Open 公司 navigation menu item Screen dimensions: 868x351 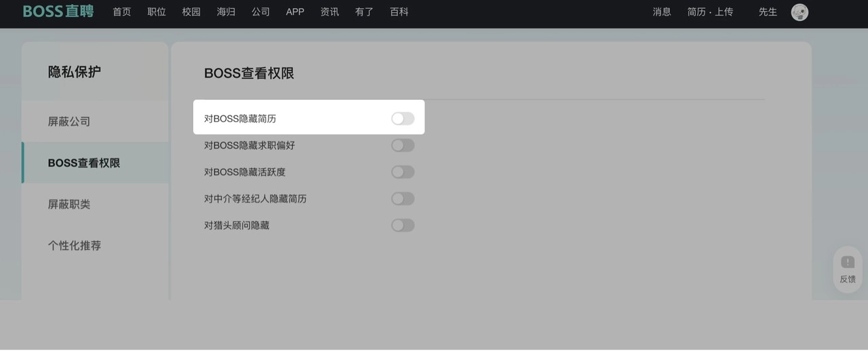coord(260,12)
